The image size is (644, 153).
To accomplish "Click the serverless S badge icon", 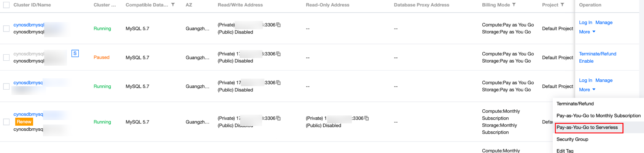I will click(75, 54).
